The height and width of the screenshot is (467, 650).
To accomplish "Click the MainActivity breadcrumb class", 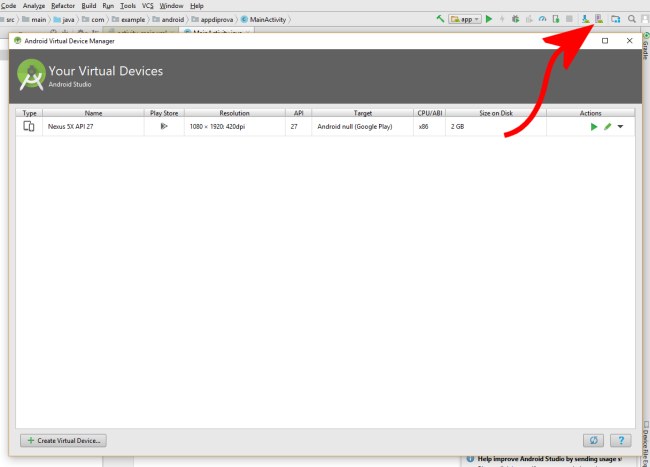I will 264,19.
